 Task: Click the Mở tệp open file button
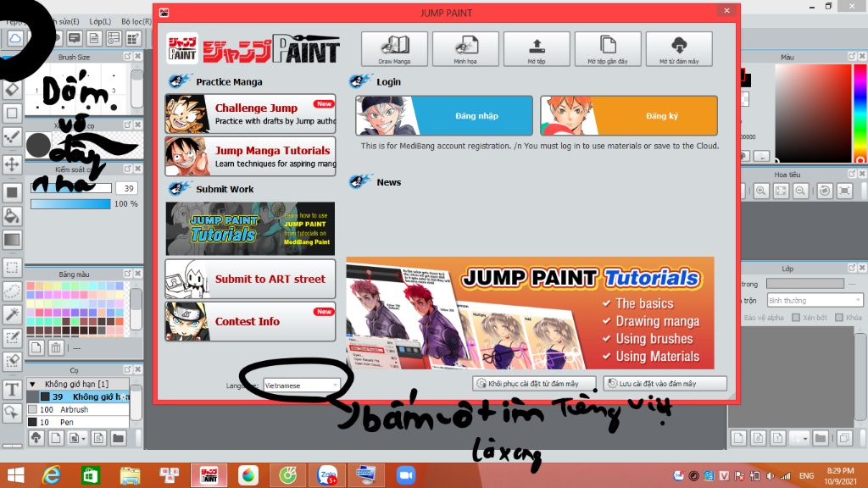click(537, 49)
